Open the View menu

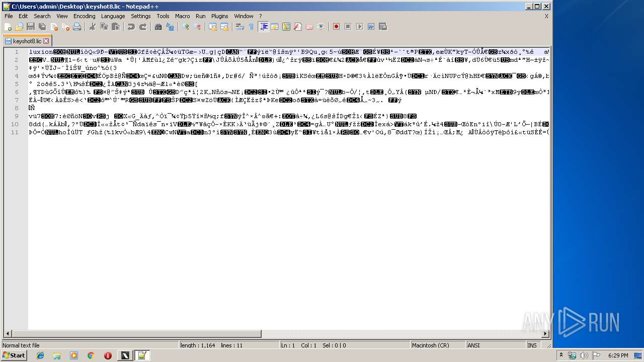point(62,16)
